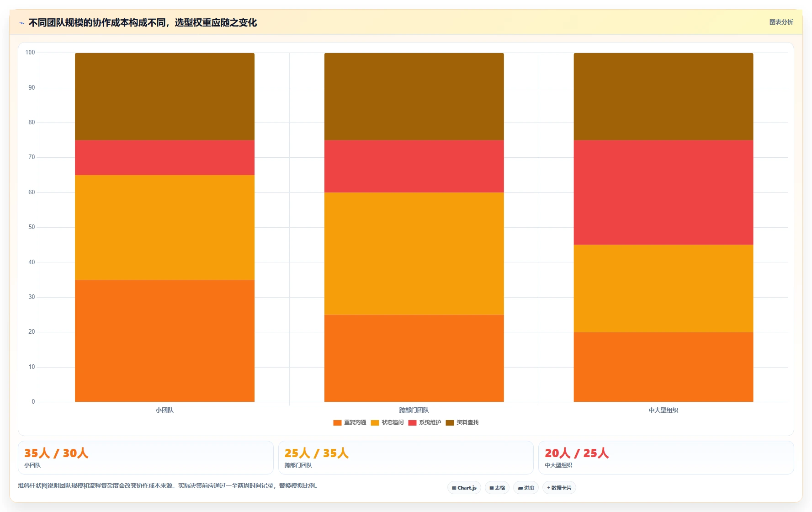Toggle the 资料查找 legend swatch

pyautogui.click(x=450, y=423)
